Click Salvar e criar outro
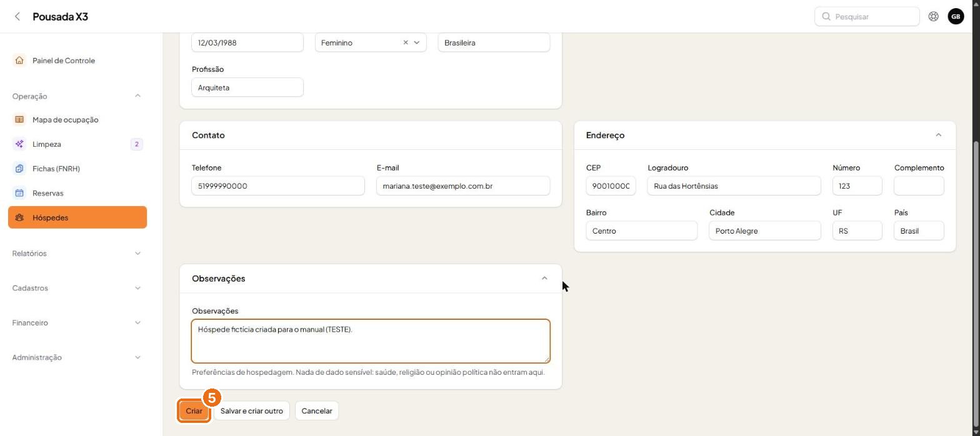Image resolution: width=980 pixels, height=436 pixels. (x=251, y=411)
